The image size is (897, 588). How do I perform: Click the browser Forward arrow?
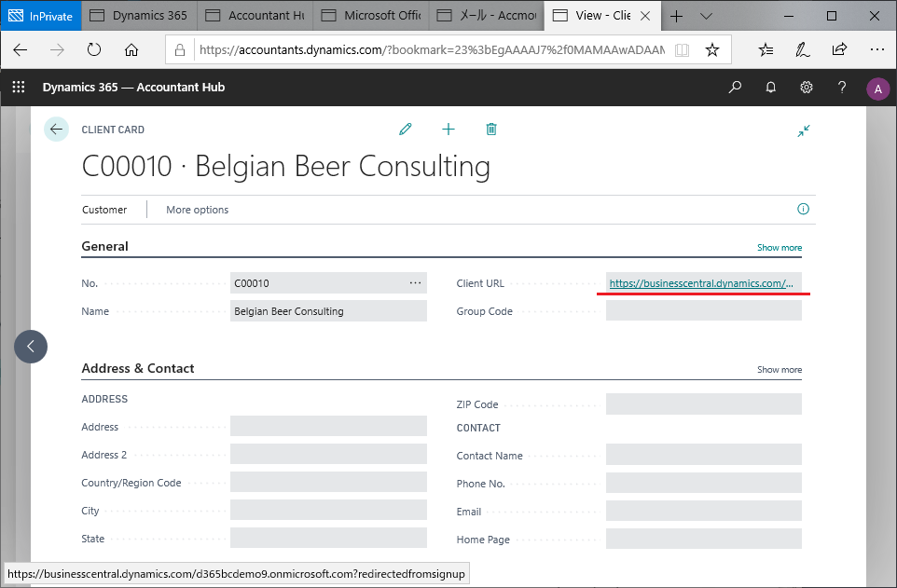pyautogui.click(x=57, y=49)
